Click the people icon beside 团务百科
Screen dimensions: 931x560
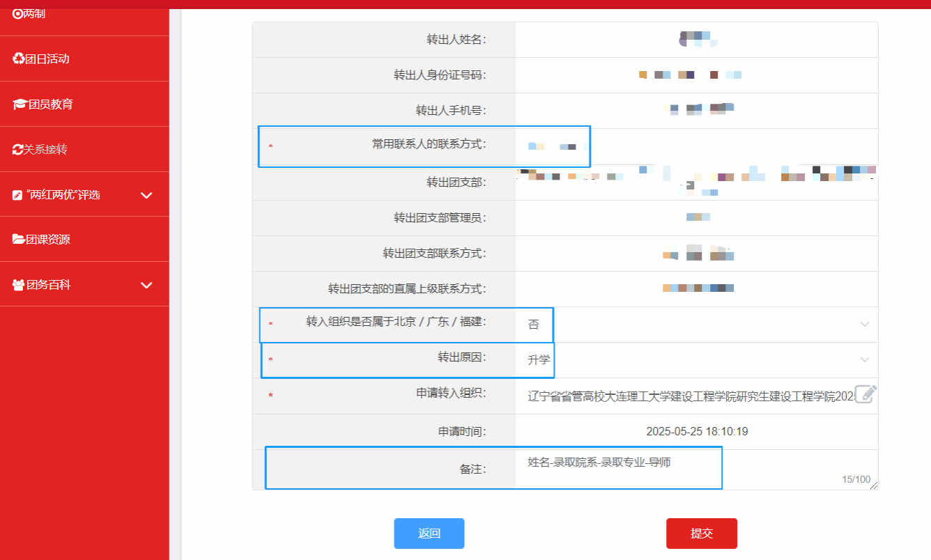coord(19,285)
